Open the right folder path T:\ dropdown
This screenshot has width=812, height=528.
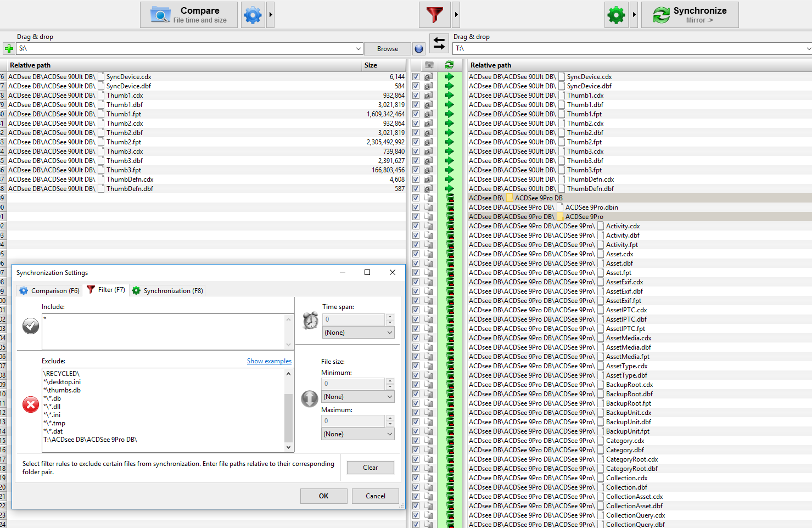pos(808,49)
